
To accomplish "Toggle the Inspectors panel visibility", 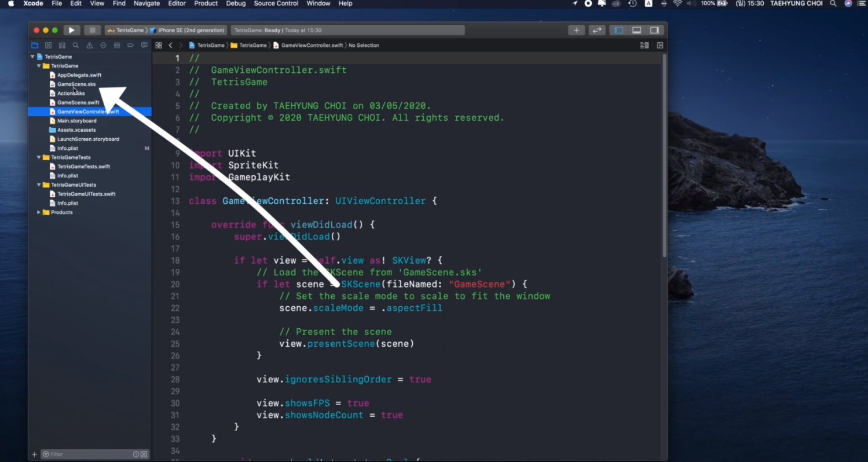I will pos(654,30).
